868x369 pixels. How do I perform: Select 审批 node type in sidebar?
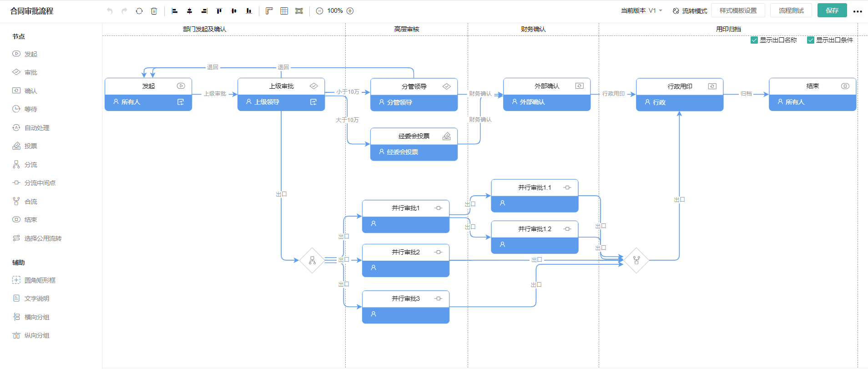[25, 72]
